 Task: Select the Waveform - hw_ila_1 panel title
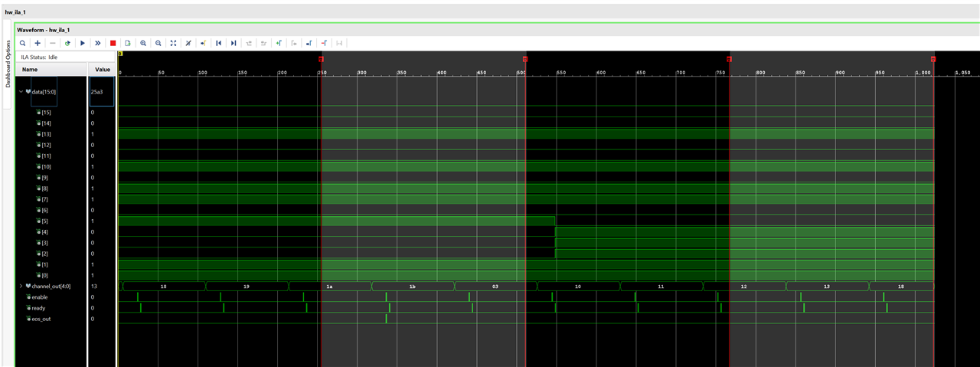tap(45, 28)
